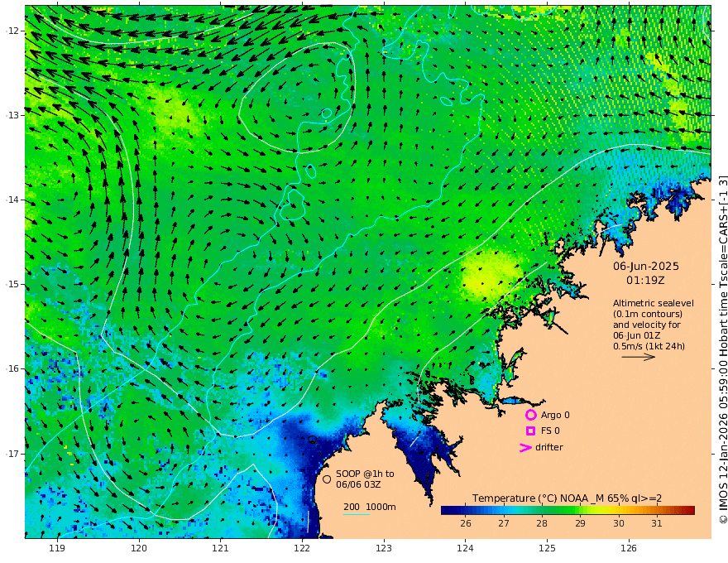
Task: Click the magenta FS square legend marker
Action: pyautogui.click(x=530, y=431)
